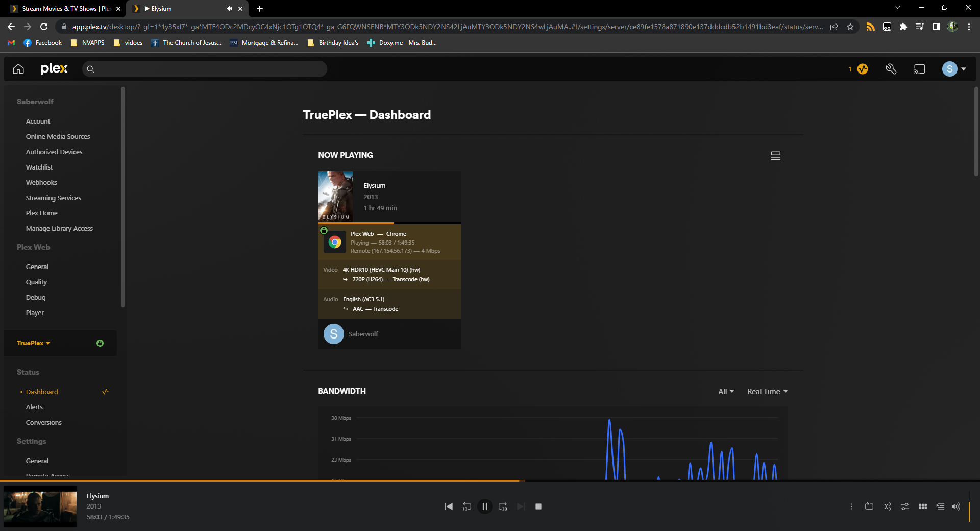Open the Chrome extensions puzzle icon

pos(903,27)
